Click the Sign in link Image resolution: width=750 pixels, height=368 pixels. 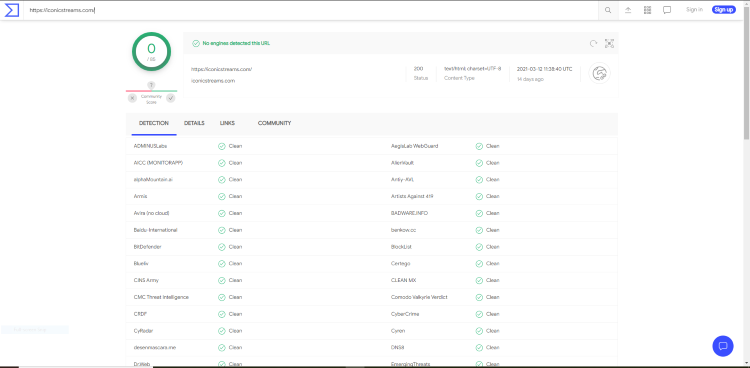694,10
